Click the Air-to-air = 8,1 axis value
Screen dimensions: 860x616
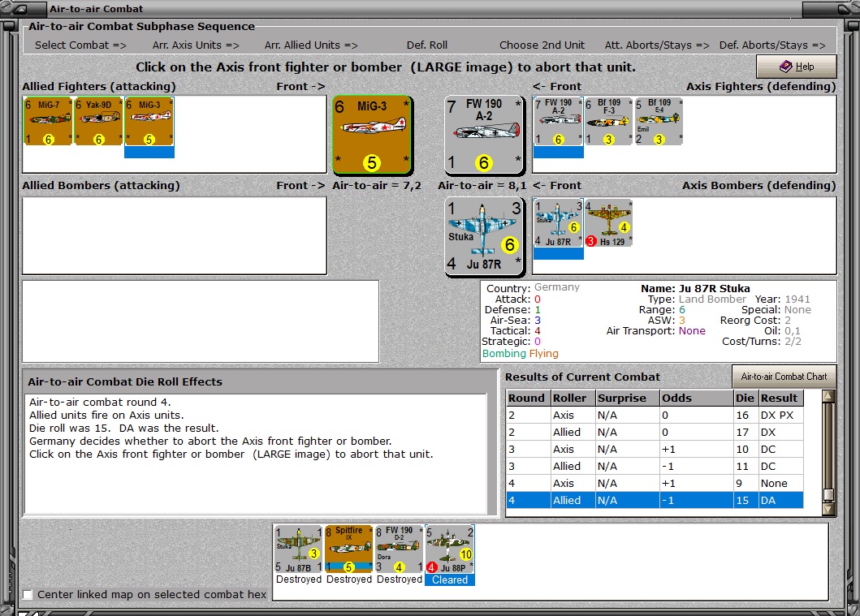click(482, 186)
